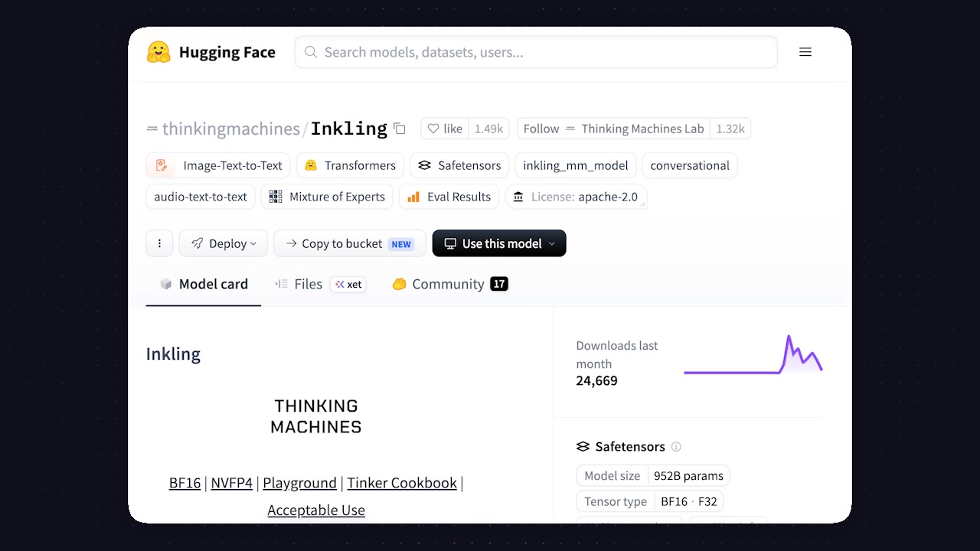Expand the Use this model dropdown

click(499, 243)
